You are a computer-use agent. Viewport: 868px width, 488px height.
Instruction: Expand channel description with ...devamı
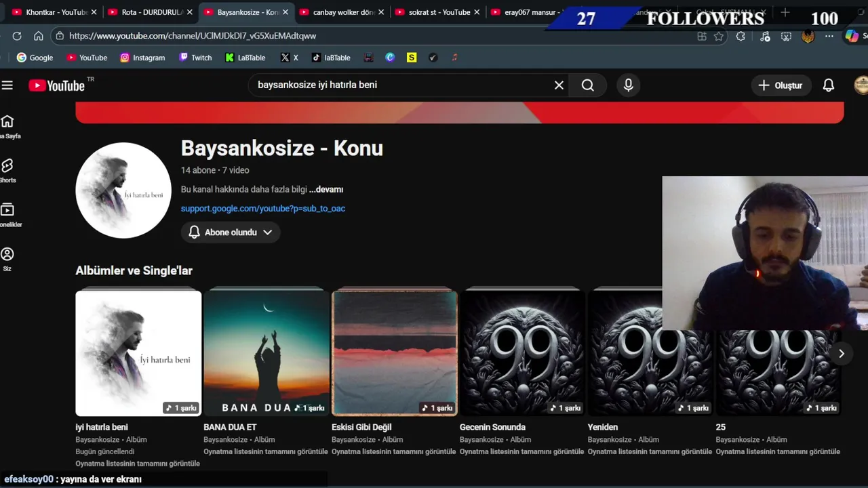tap(326, 190)
